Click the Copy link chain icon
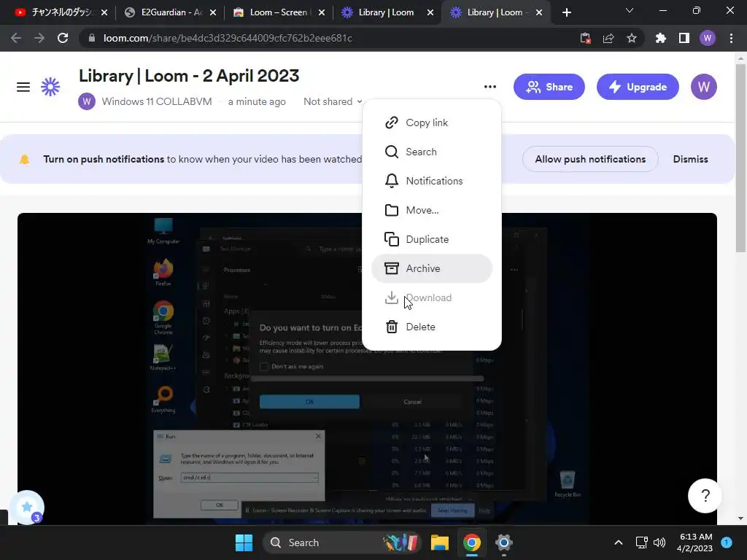The image size is (747, 560). point(392,122)
